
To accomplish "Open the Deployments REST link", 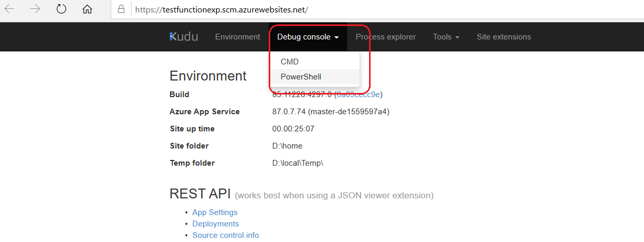I will (216, 224).
